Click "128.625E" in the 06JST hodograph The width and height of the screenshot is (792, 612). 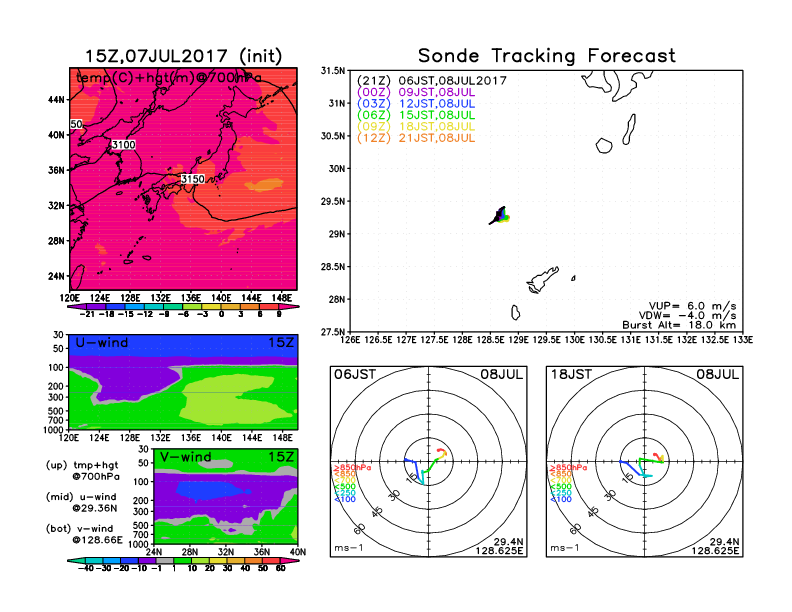[x=499, y=551]
